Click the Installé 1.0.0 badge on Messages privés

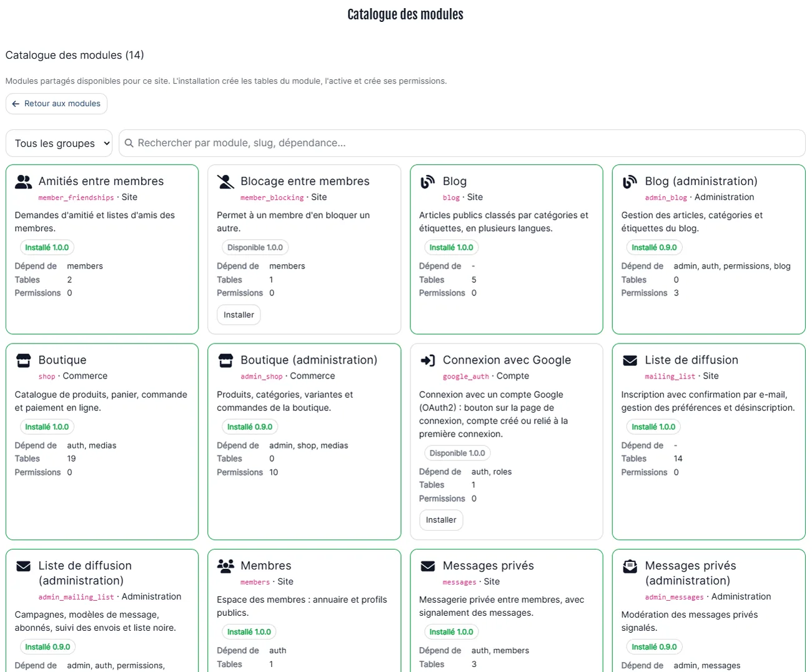tap(451, 631)
